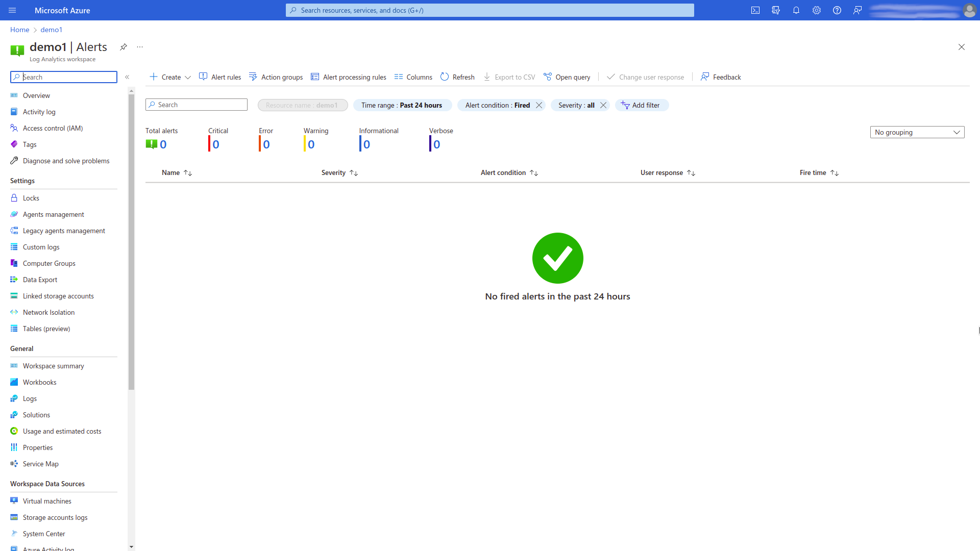The image size is (980, 551).
Task: Open Directories and subscriptions filter icon
Action: point(776,10)
